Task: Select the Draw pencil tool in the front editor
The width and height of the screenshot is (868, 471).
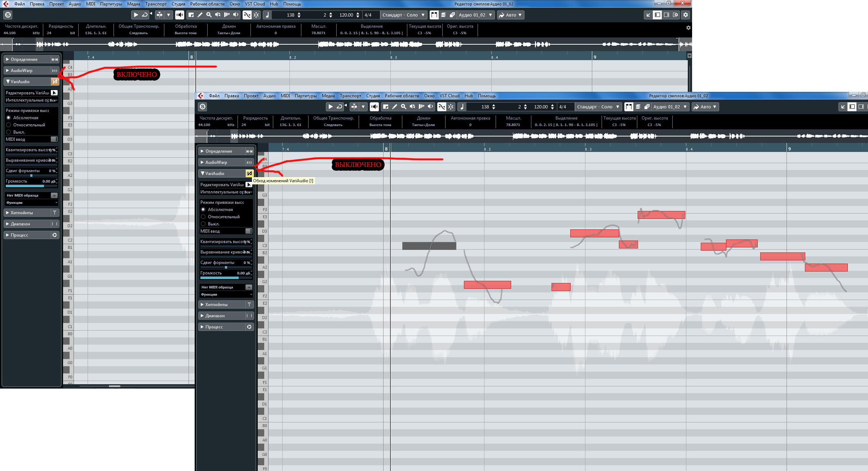Action: 395,107
